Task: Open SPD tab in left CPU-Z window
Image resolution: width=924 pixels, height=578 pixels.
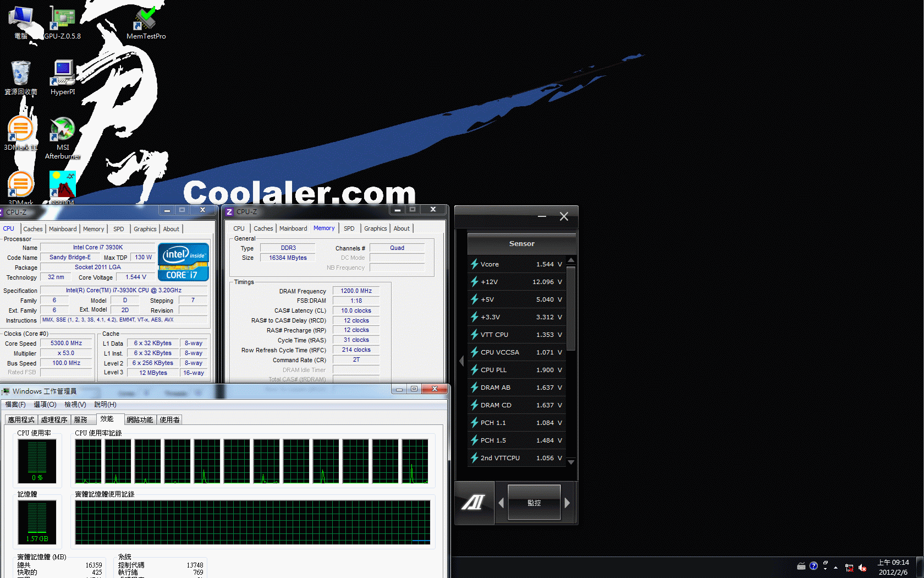Action: 119,229
